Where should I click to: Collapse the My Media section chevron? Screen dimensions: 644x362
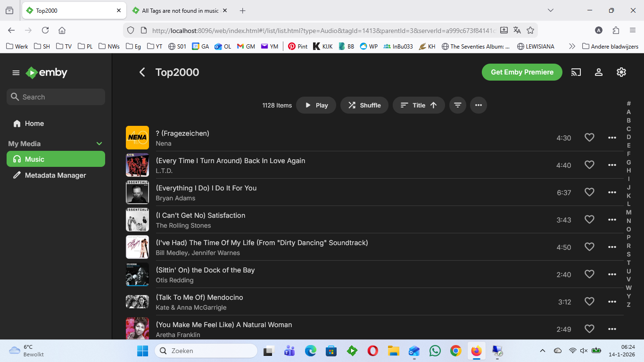click(99, 144)
